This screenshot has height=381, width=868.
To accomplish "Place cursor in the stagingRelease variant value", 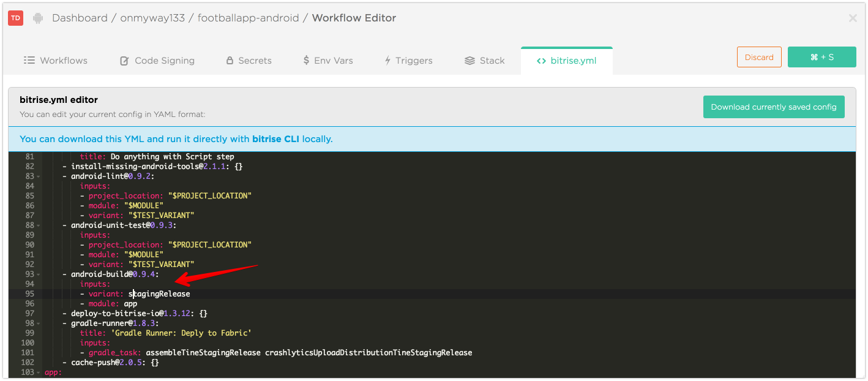I will (x=159, y=294).
